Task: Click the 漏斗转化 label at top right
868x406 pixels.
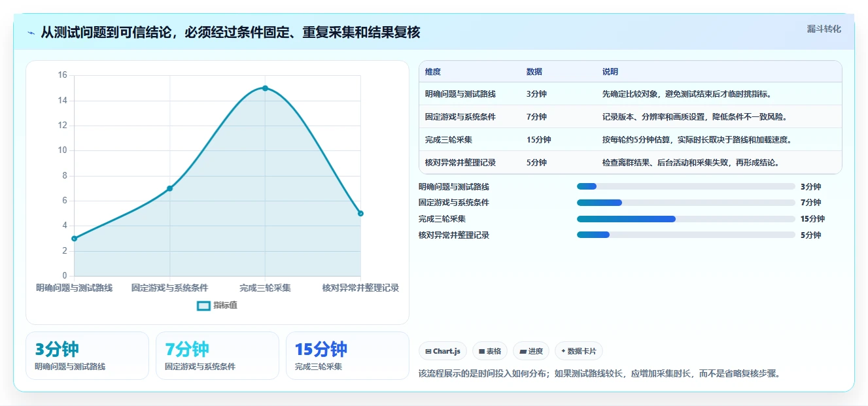Action: pos(824,29)
